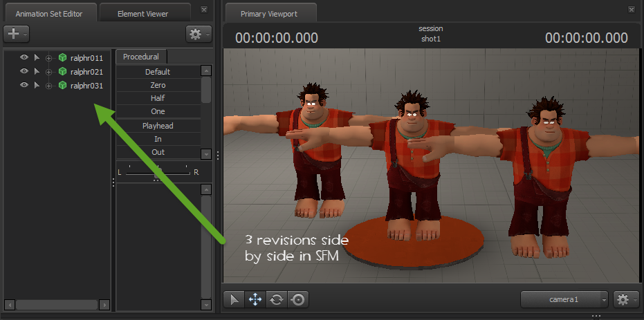This screenshot has height=320, width=644.
Task: Toggle visibility eye for ralphr031
Action: 24,85
